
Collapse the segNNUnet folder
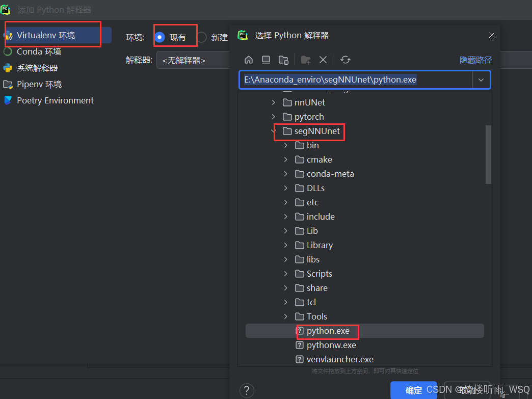pos(273,131)
